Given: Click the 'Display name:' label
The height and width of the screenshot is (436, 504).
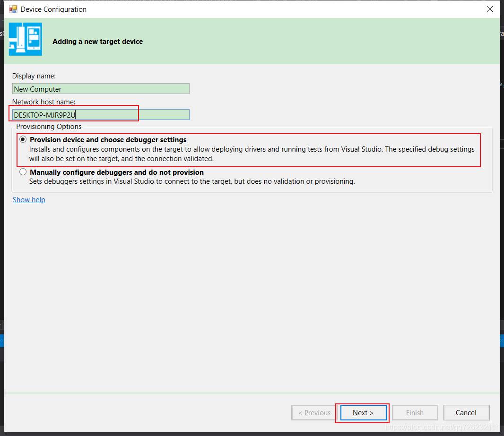Looking at the screenshot, I should (x=34, y=76).
